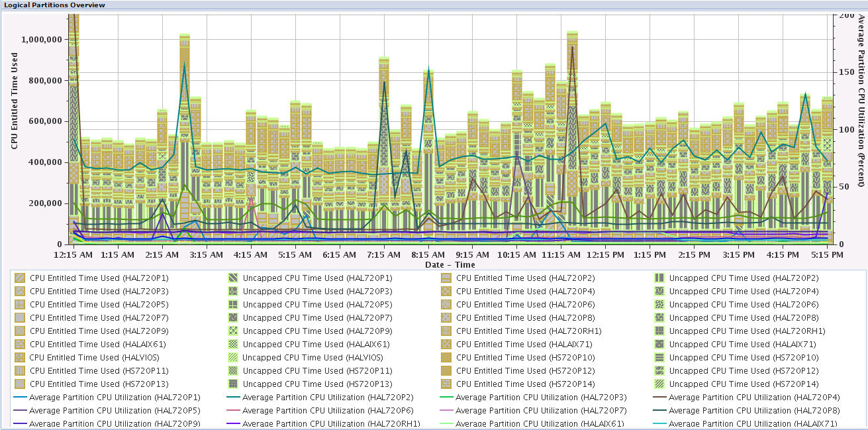Click the CPU Entitled Time Used (HS720P10) legend icon
Viewport: 868px width, 430px height.
pyautogui.click(x=446, y=358)
